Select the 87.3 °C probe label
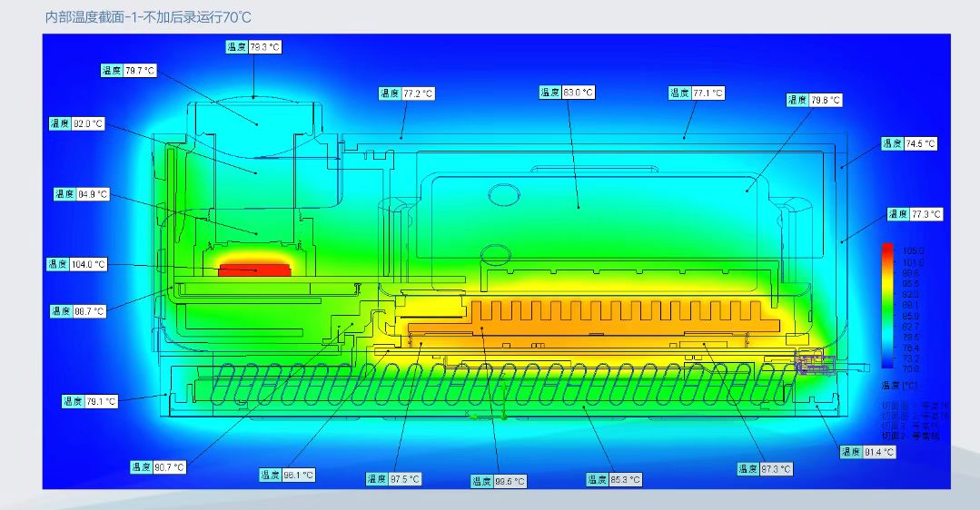The height and width of the screenshot is (510, 980). (x=765, y=469)
